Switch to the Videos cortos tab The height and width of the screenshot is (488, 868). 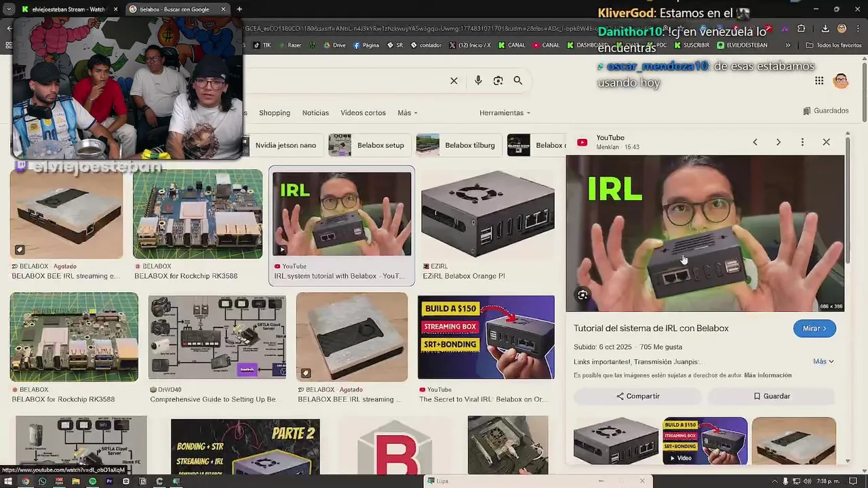363,113
